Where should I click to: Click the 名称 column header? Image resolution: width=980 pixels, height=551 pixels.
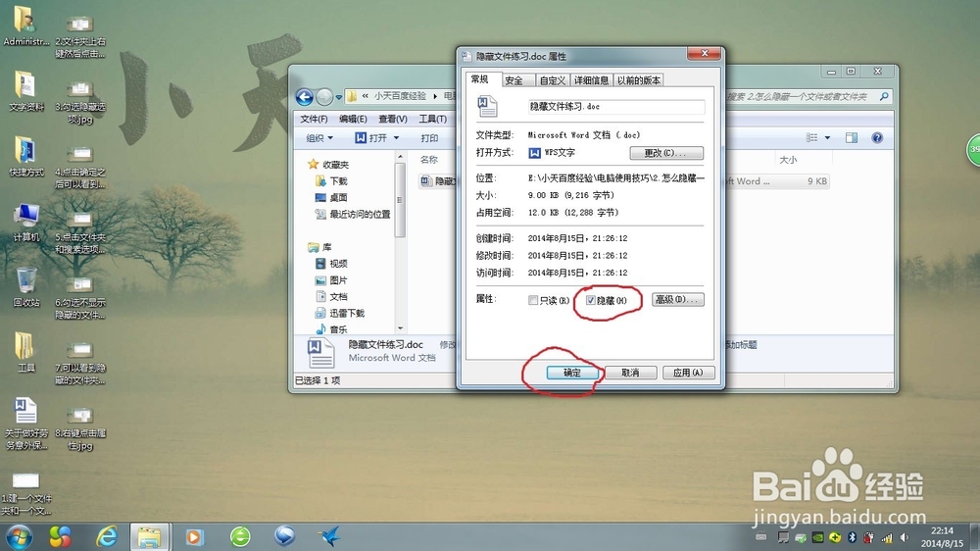[429, 160]
